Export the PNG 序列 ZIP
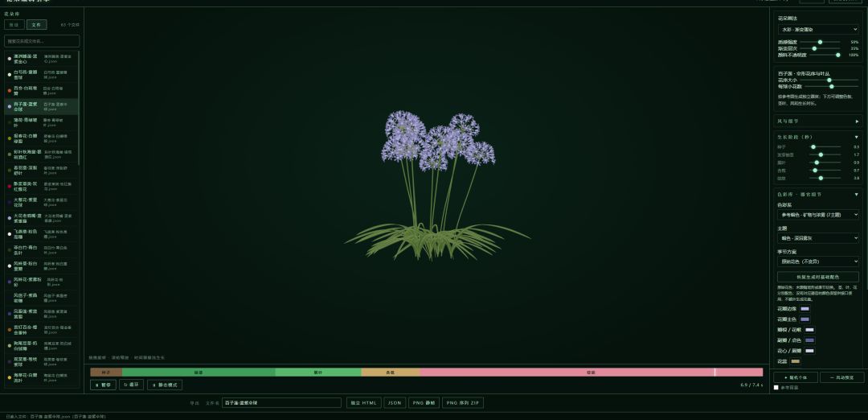This screenshot has height=420, width=868. tap(463, 403)
